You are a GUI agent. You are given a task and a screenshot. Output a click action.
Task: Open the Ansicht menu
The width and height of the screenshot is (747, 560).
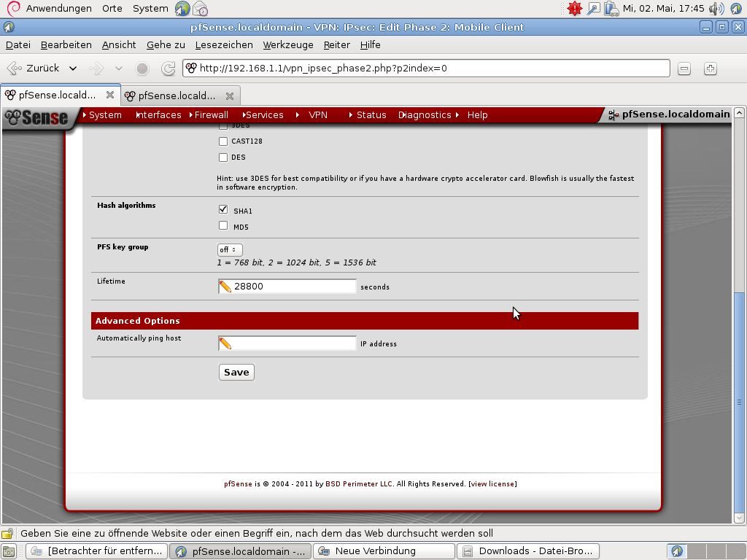[119, 44]
